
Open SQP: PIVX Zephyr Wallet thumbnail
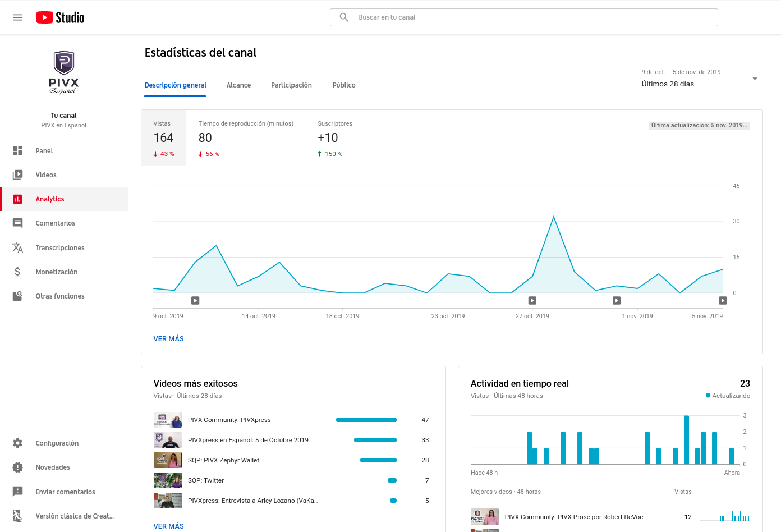(168, 460)
